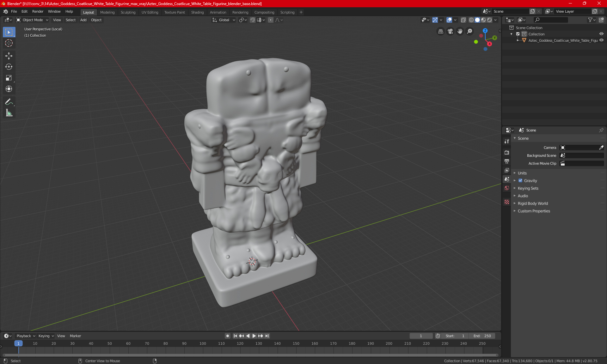This screenshot has height=364, width=607.
Task: Switch to the UV Editing workspace tab
Action: pos(150,12)
